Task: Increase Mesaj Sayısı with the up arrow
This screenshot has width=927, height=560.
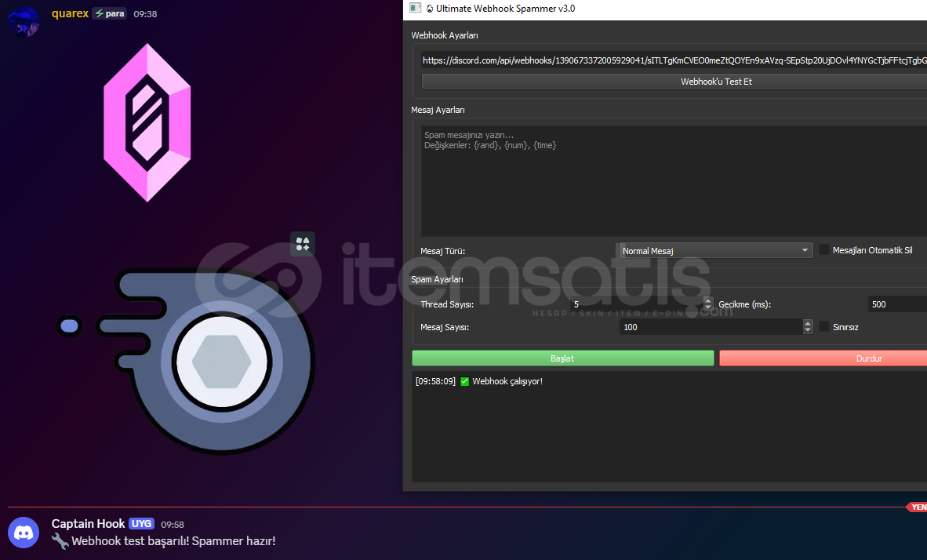Action: (808, 323)
